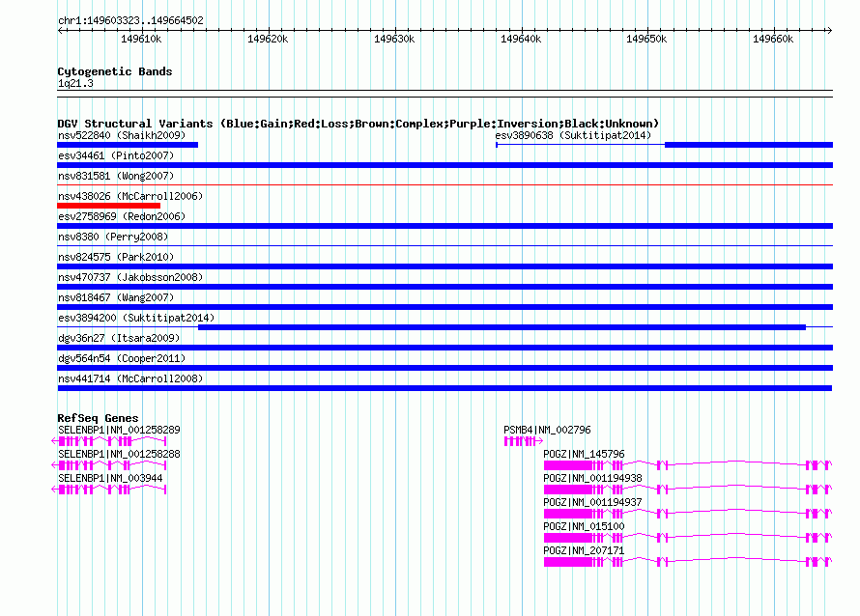Click the blue nsv522840 gain bar
Image resolution: width=860 pixels, height=616 pixels.
[x=128, y=145]
